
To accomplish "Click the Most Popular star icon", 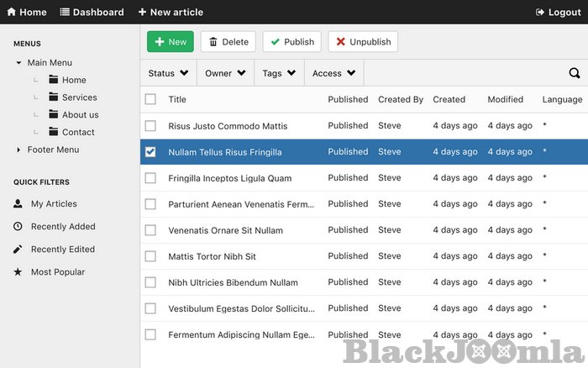I will (x=18, y=272).
